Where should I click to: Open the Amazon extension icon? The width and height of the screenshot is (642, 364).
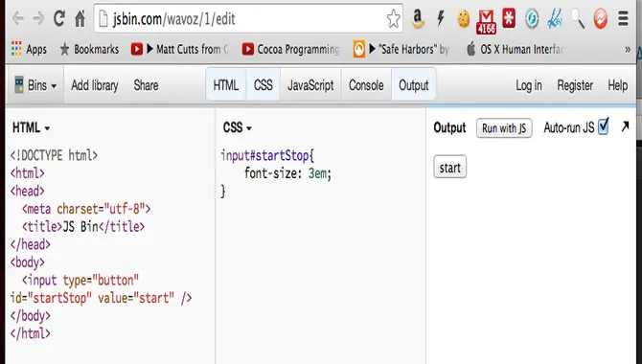click(418, 19)
